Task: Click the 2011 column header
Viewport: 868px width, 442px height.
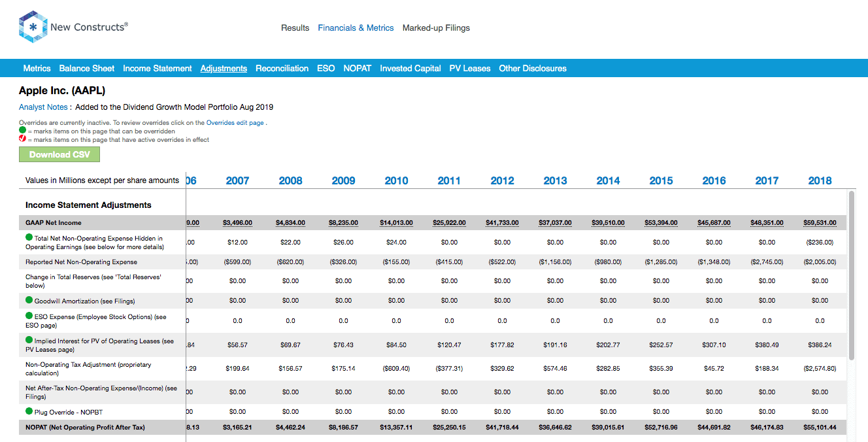Action: click(x=449, y=180)
